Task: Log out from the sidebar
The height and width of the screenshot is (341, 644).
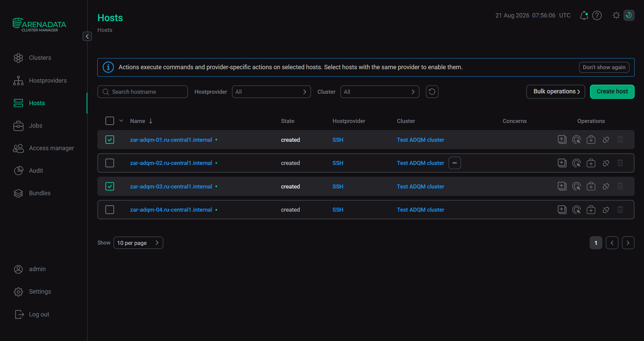Action: (x=39, y=314)
